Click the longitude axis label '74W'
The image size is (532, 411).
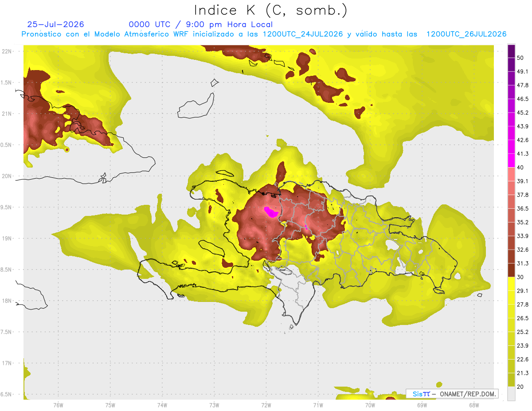[162, 405]
